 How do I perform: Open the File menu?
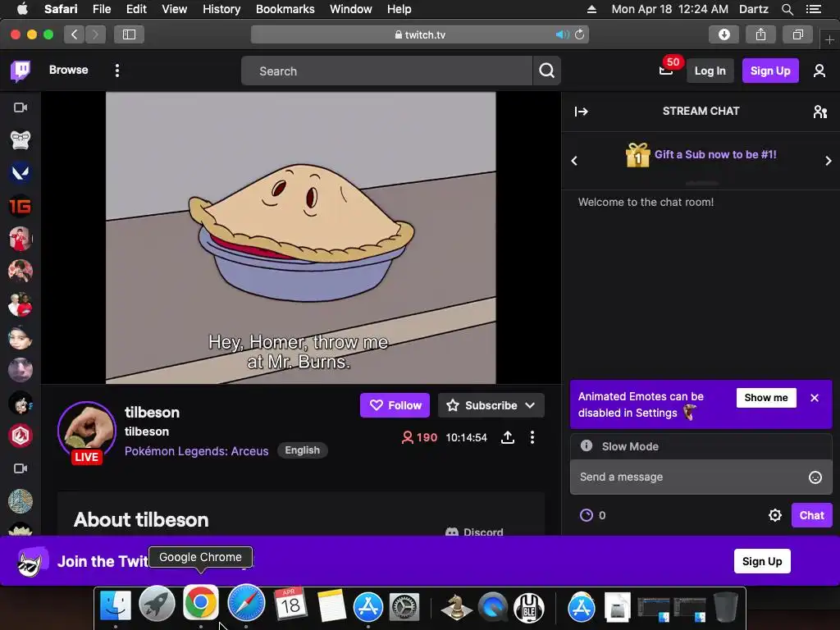pyautogui.click(x=101, y=9)
